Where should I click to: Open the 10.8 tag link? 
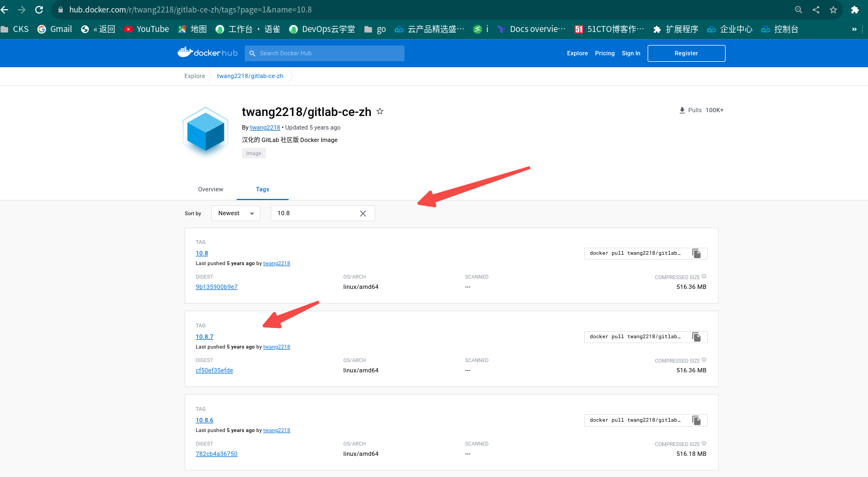point(202,253)
